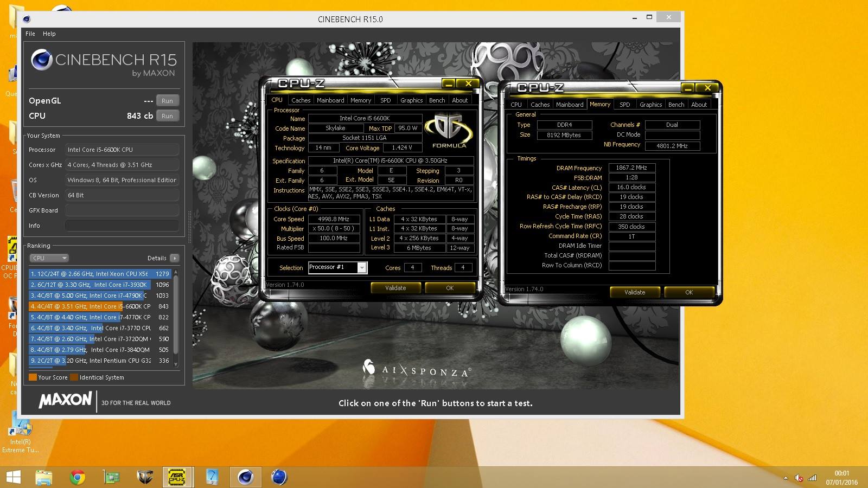The height and width of the screenshot is (488, 868).
Task: Switch to CPU tab in right CPU-Z window
Action: click(x=516, y=105)
